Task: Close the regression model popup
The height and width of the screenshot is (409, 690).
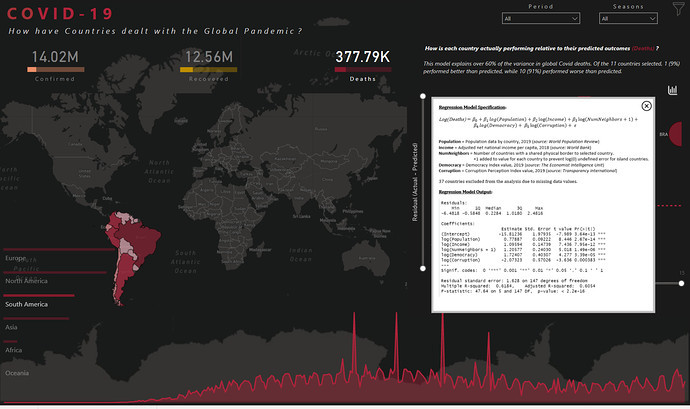Action: click(646, 106)
